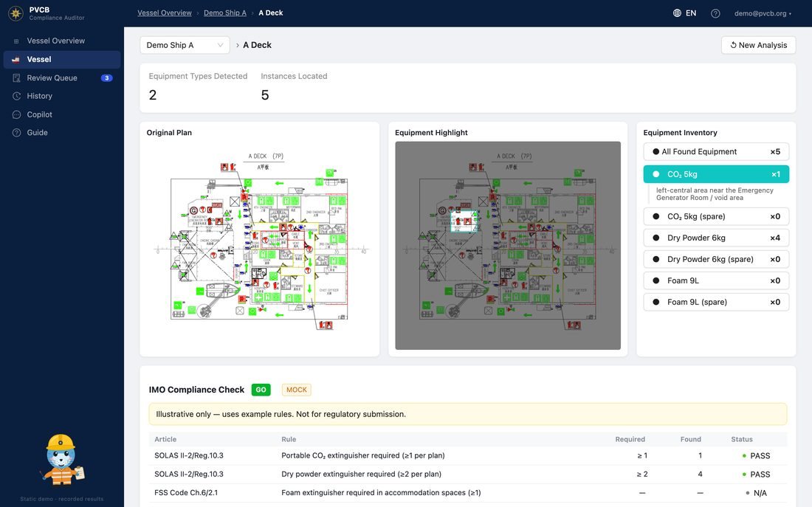Open Copilot from the sidebar
812x507 pixels.
pos(62,114)
